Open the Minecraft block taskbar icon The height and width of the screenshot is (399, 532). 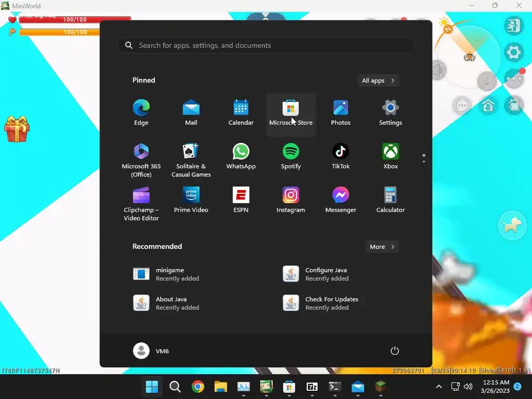(x=381, y=387)
